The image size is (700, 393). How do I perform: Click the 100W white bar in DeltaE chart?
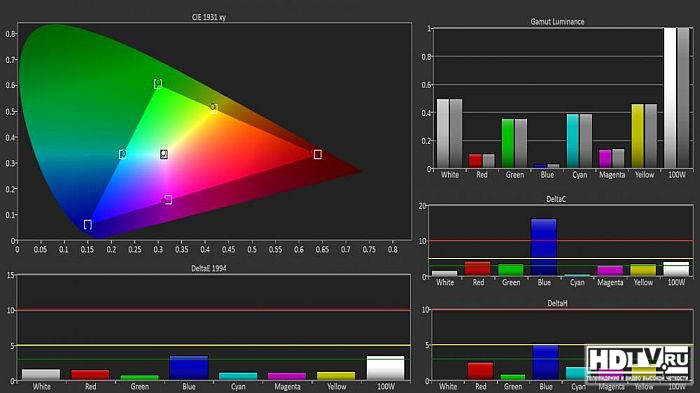[385, 368]
